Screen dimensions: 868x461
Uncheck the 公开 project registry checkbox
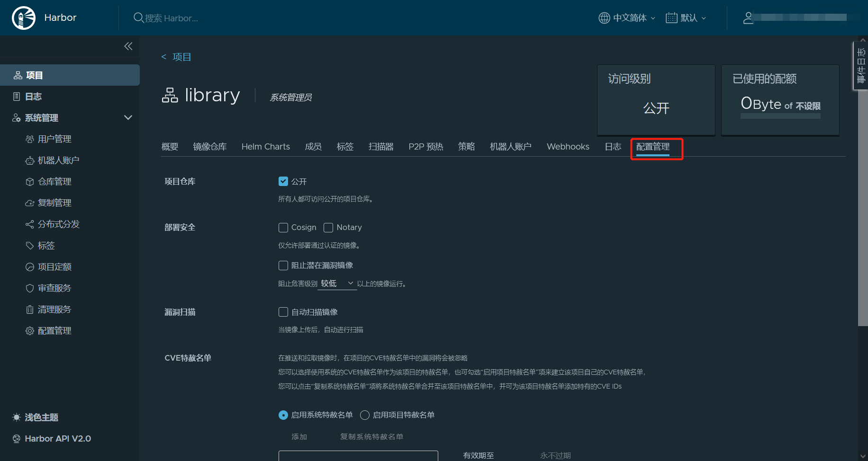coord(283,181)
